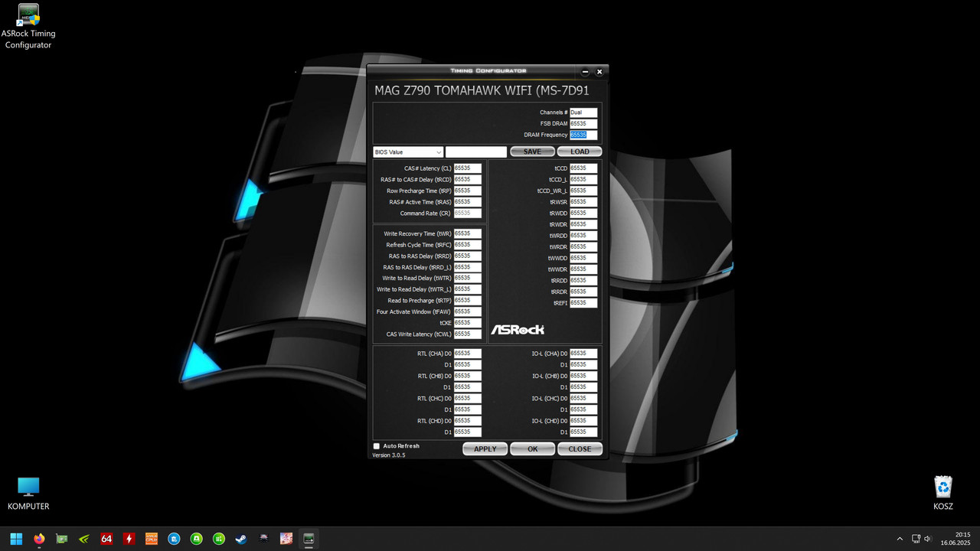The image size is (980, 551).
Task: Minimize the Timing Configurator window
Action: coord(586,72)
